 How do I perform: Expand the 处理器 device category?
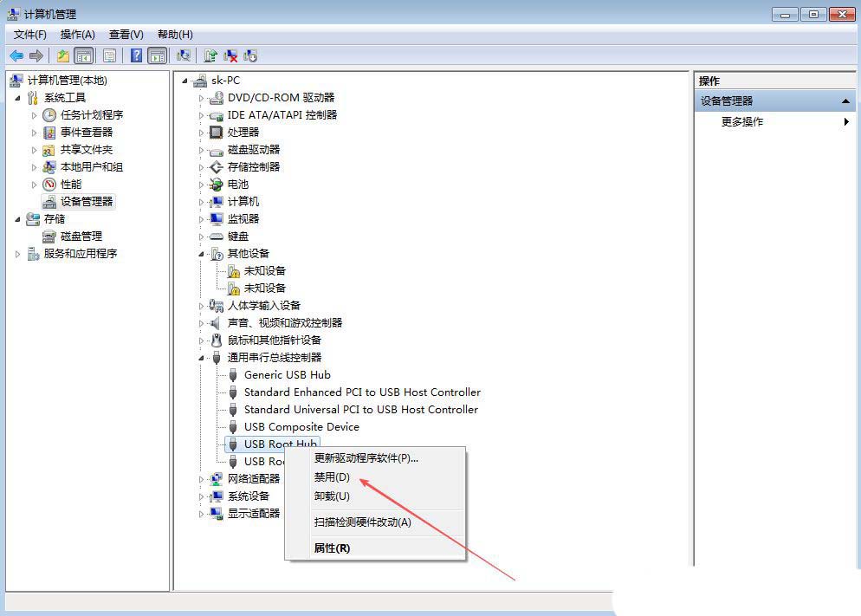coord(202,133)
